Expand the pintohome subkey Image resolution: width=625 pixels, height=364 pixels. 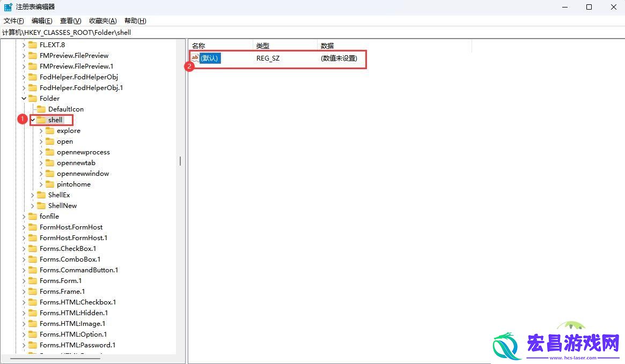point(41,184)
